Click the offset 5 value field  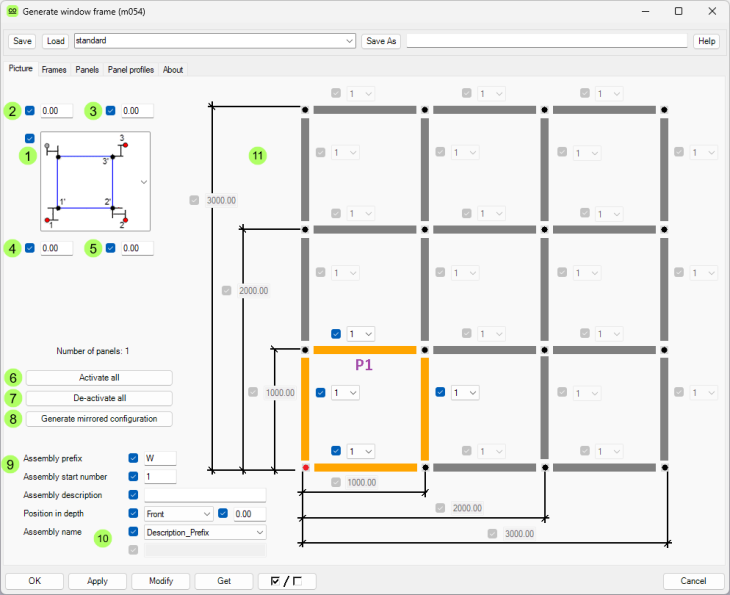[137, 248]
